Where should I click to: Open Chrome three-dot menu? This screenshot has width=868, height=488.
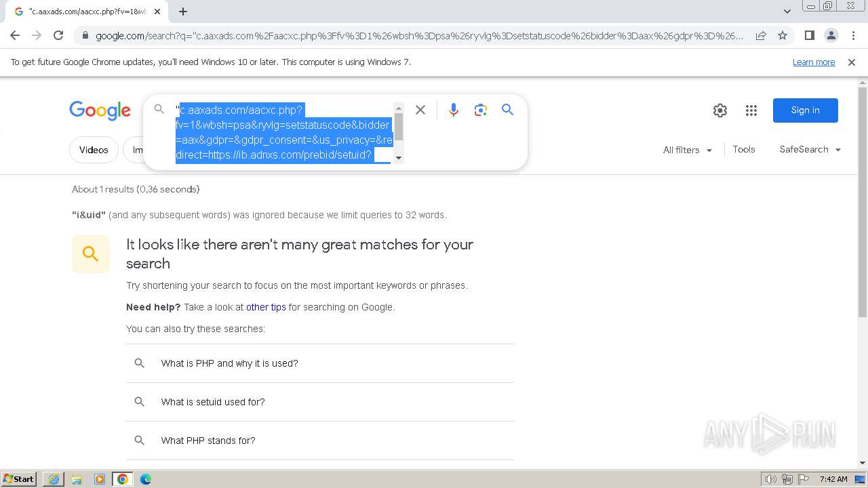pos(853,35)
